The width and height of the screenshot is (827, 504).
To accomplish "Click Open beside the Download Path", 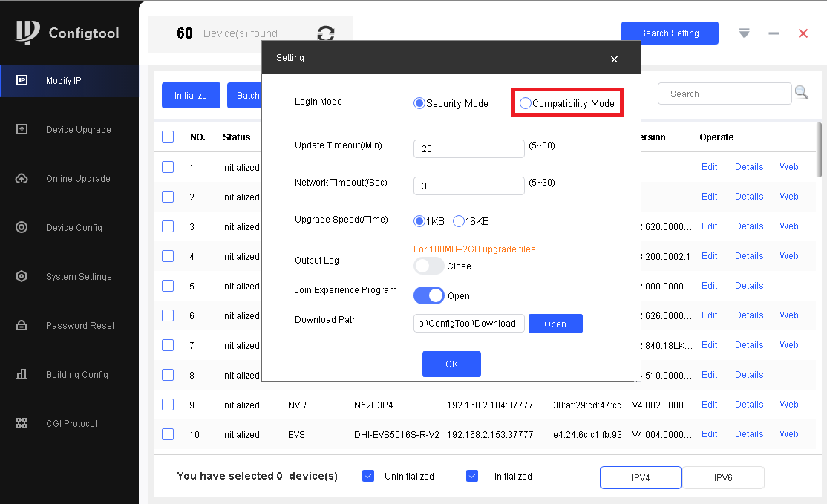I will coord(555,324).
